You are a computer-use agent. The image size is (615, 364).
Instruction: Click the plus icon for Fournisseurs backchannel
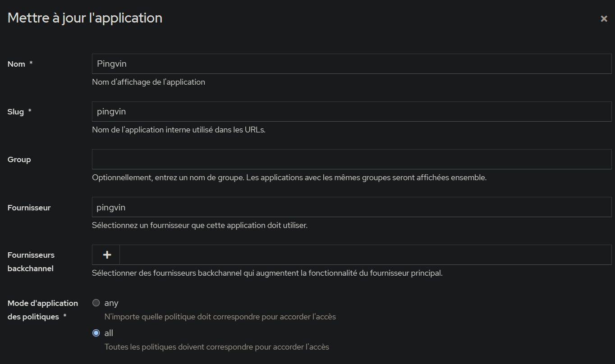[x=107, y=255]
